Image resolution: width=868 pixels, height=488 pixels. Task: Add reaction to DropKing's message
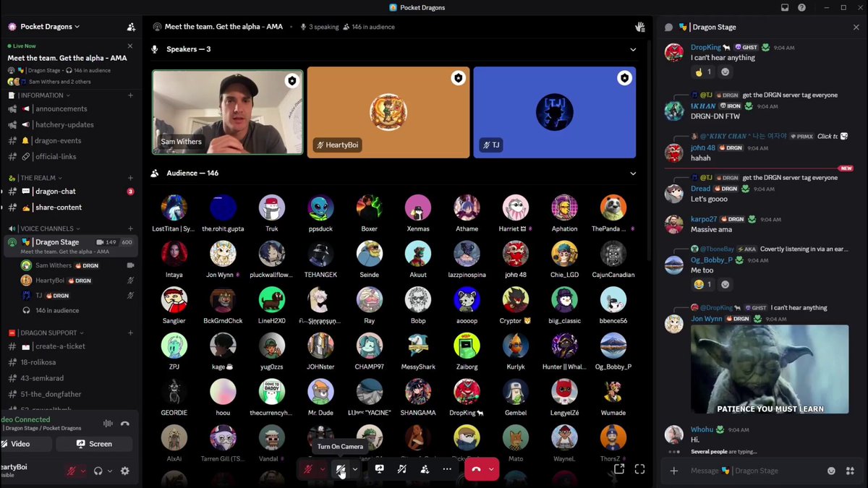pyautogui.click(x=726, y=72)
